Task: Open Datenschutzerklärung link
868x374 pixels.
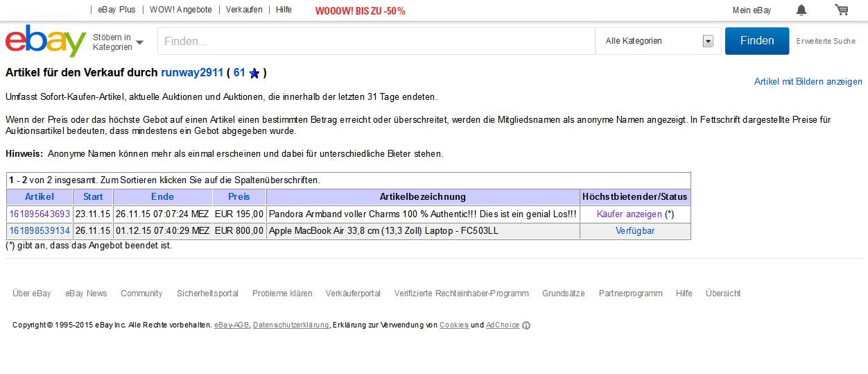Action: point(291,325)
